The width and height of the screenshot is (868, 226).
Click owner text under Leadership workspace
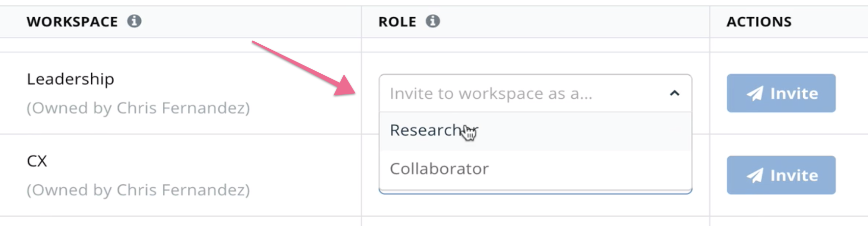pos(138,108)
